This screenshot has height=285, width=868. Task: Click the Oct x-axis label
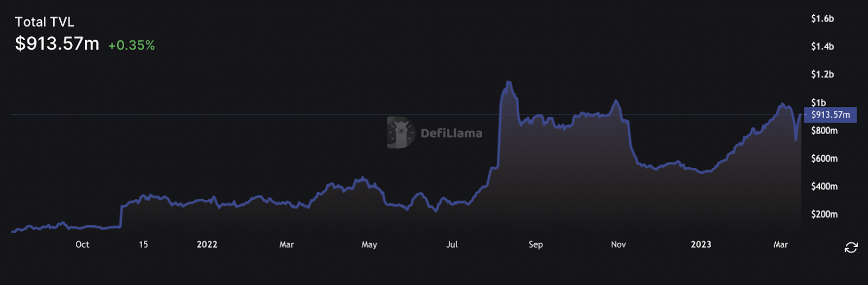click(82, 244)
